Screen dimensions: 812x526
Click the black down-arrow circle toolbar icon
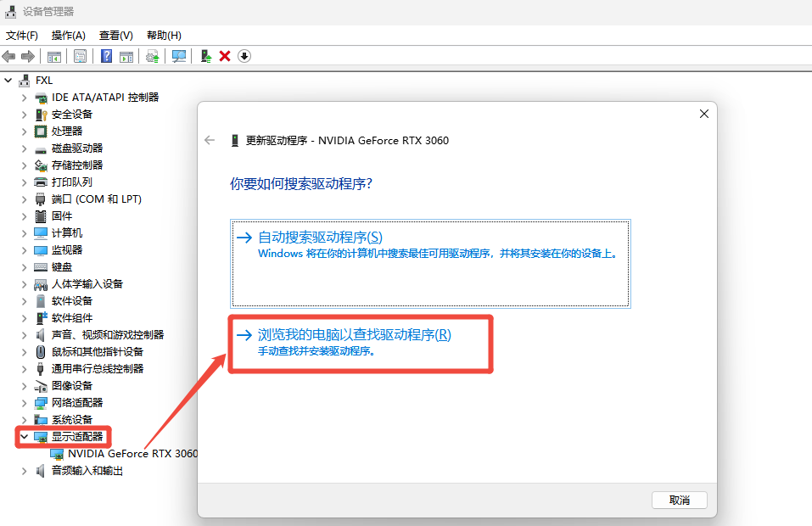click(244, 56)
